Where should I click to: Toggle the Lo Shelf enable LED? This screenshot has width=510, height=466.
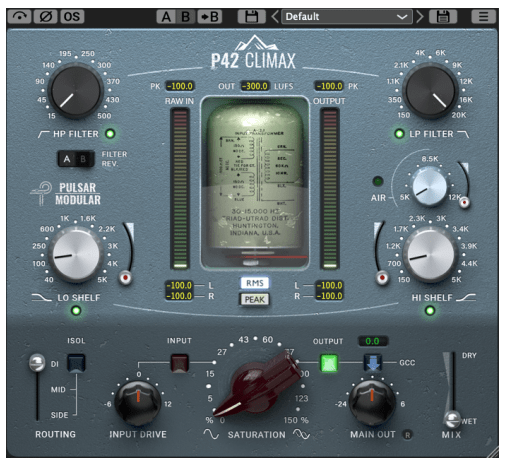[x=76, y=311]
